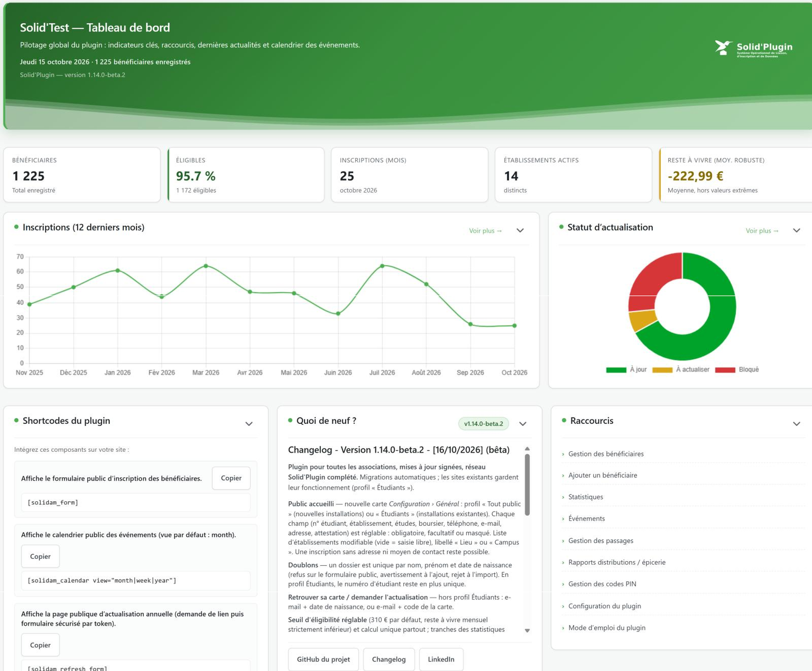This screenshot has height=671, width=812.
Task: Collapse the Shortcodes du plugin panel
Action: (x=249, y=424)
